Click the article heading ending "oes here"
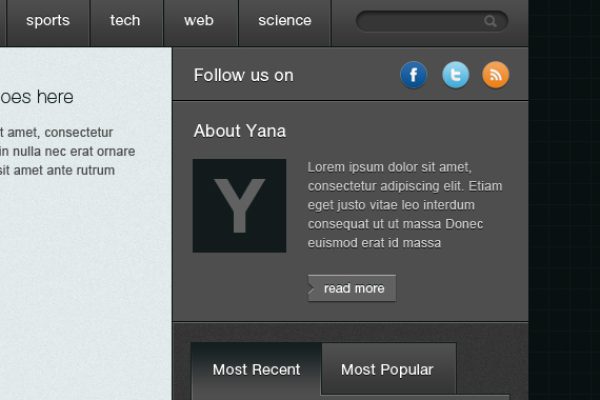This screenshot has width=600, height=400. click(x=37, y=97)
